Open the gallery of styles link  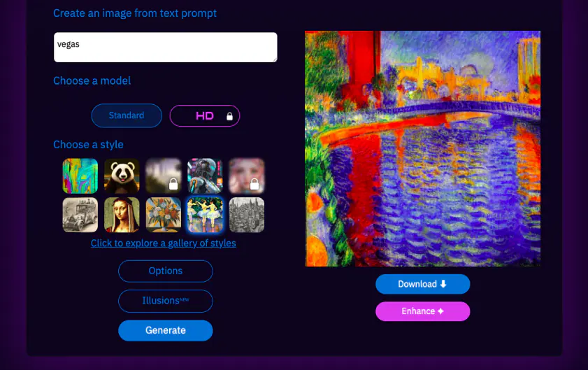[x=164, y=243]
